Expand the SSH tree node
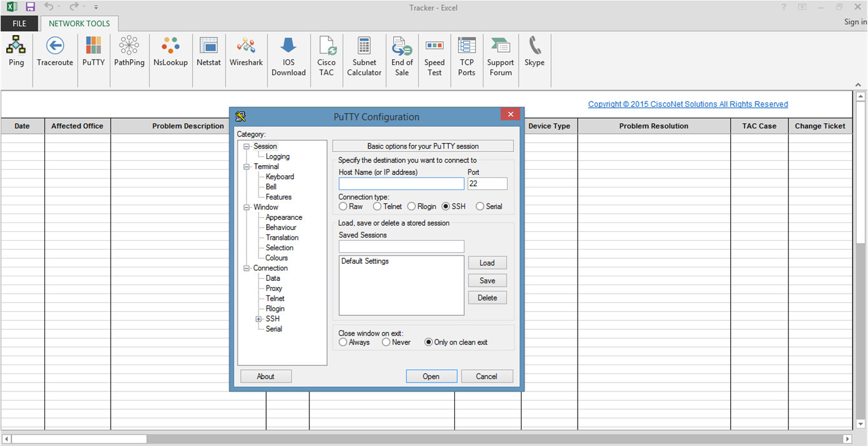 pyautogui.click(x=259, y=320)
